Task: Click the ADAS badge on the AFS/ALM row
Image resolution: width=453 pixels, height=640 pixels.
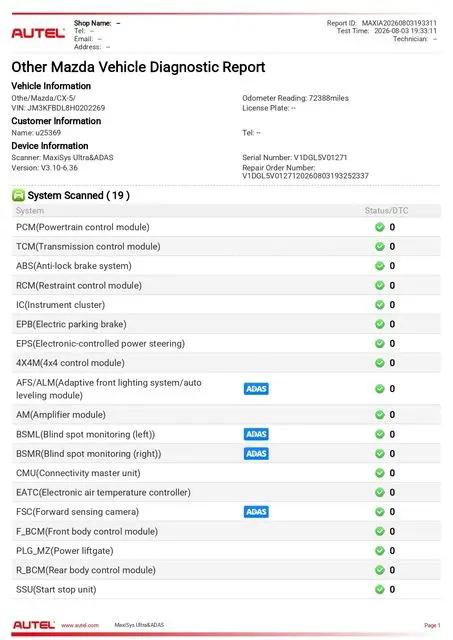Action: (x=256, y=389)
